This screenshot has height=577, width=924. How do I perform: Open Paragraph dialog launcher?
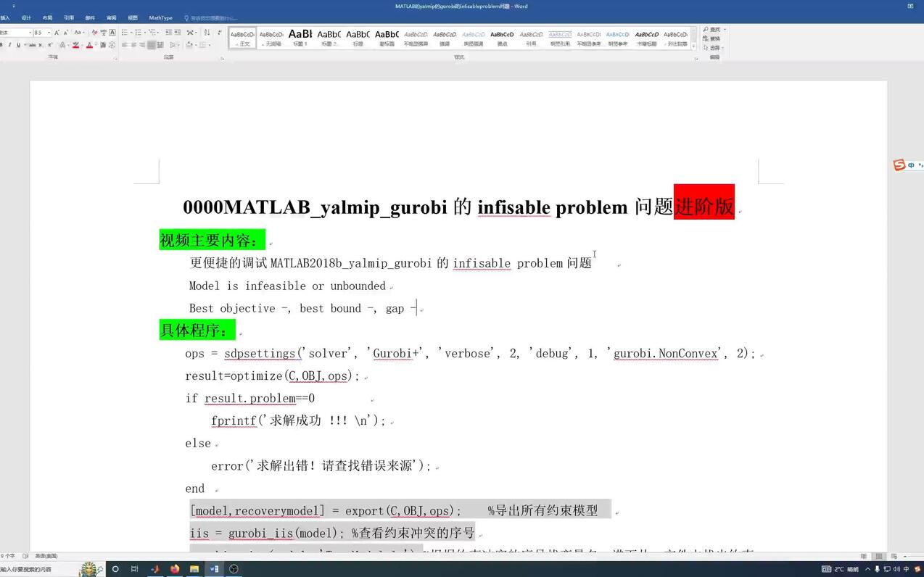click(x=222, y=59)
